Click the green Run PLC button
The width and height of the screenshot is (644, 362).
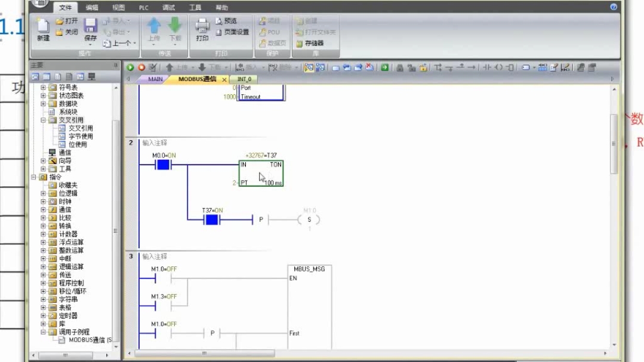130,67
